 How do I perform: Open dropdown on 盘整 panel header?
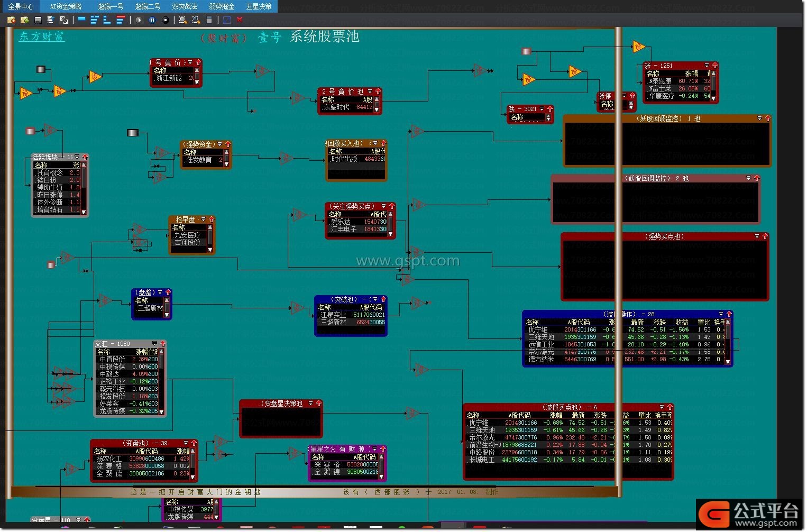[x=160, y=292]
